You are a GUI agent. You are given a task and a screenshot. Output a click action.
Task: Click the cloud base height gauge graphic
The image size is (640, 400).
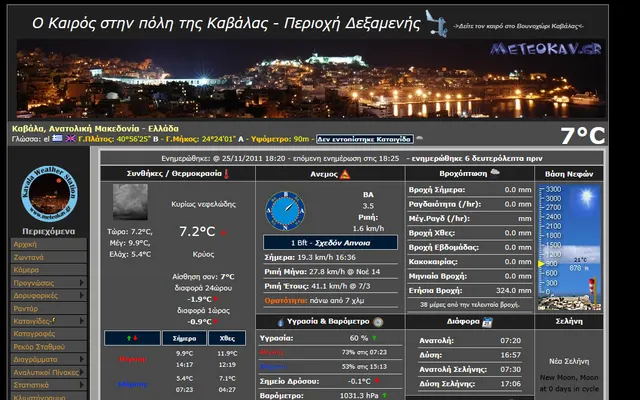pyautogui.click(x=569, y=247)
